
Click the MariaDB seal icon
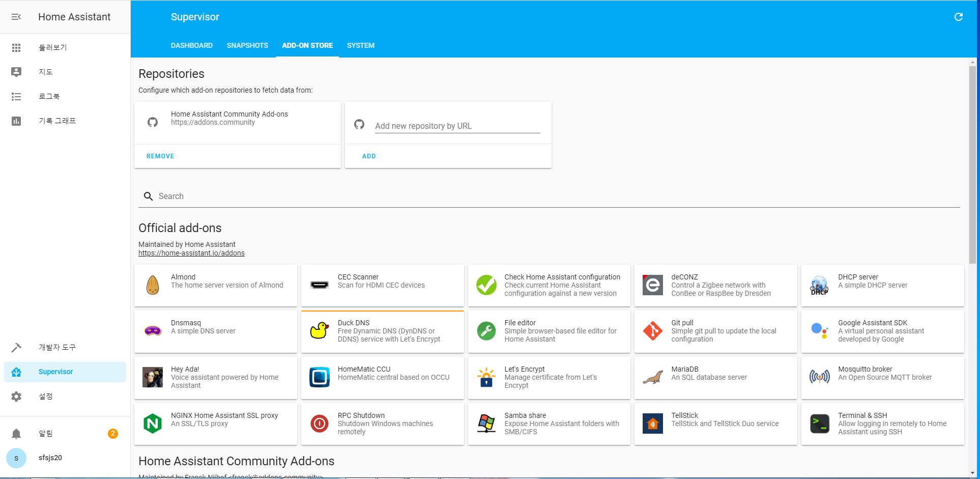click(x=653, y=377)
